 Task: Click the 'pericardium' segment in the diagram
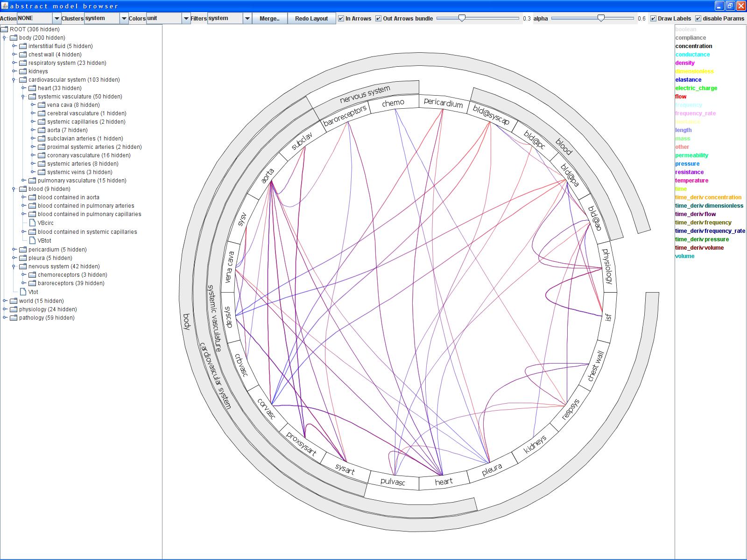tap(443, 103)
